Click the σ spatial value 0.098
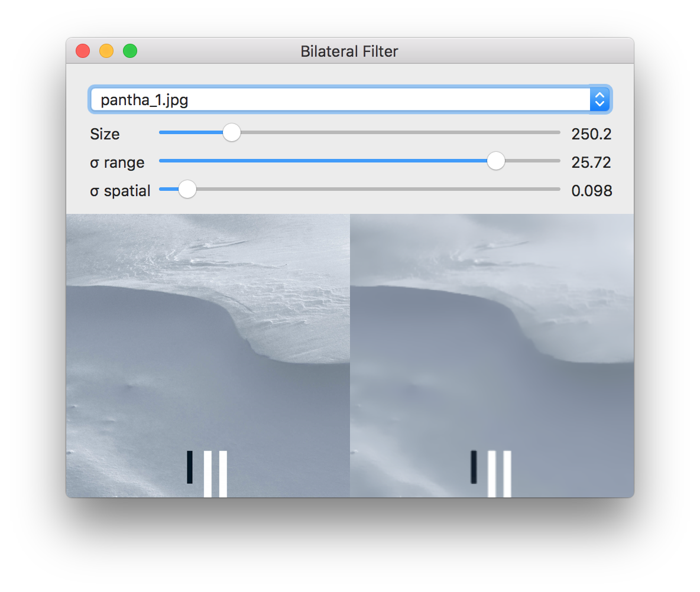 (592, 191)
